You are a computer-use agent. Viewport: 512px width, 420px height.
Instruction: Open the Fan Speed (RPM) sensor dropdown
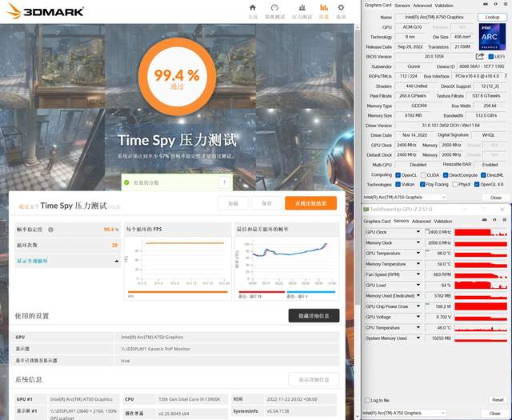[x=418, y=274]
